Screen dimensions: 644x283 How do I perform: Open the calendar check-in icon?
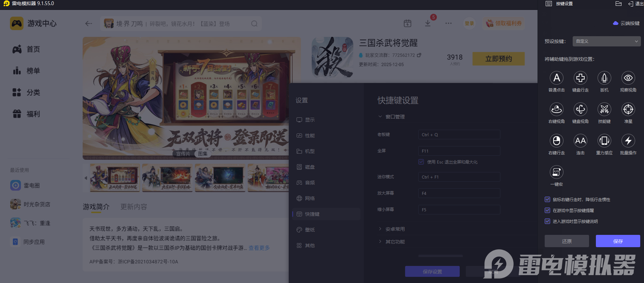coord(407,23)
